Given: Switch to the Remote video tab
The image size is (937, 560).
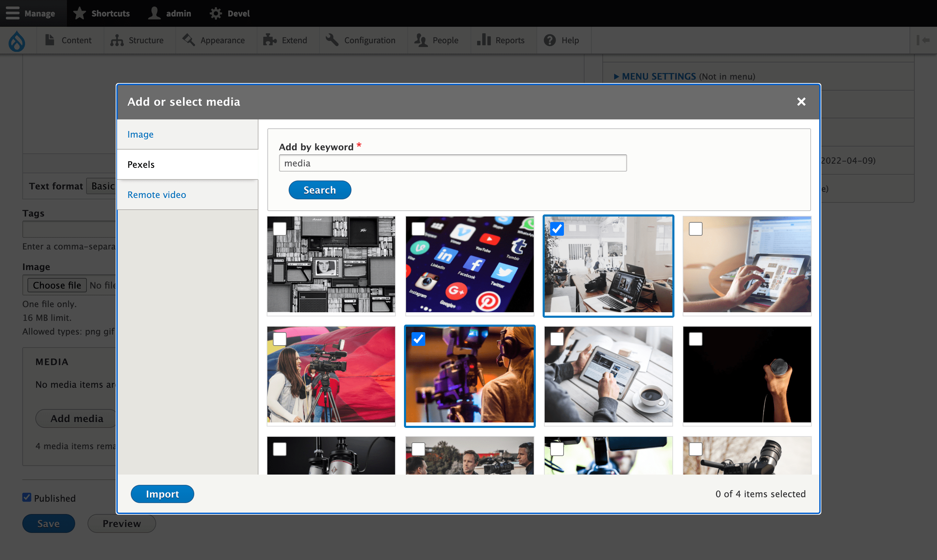Looking at the screenshot, I should [157, 195].
